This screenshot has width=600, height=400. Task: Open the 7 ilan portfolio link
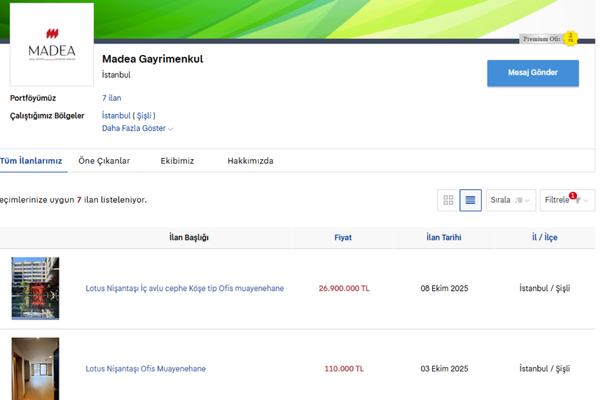click(x=112, y=99)
